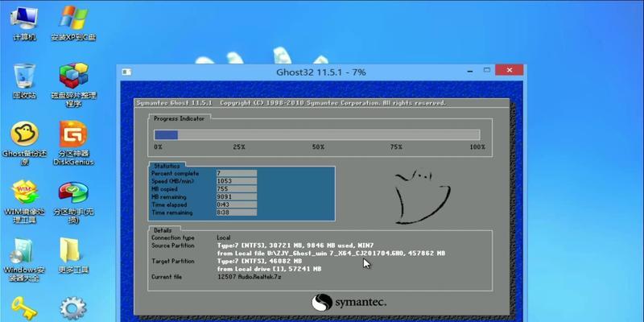Click the golden key desktop icon
Viewport: 644px width, 322px height.
point(24,308)
